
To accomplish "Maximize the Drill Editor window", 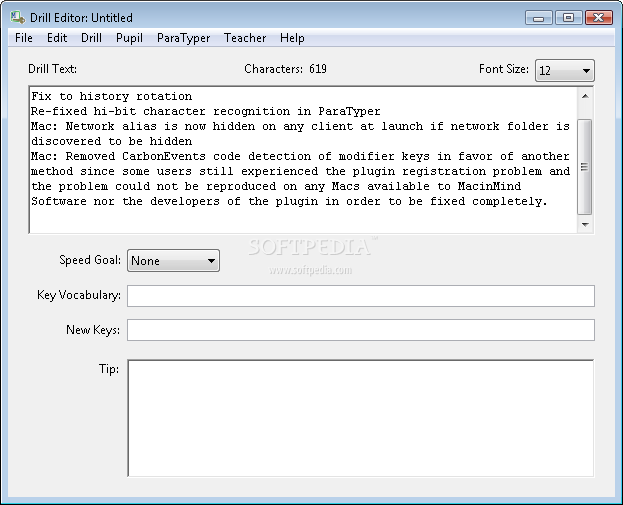I will click(x=569, y=18).
